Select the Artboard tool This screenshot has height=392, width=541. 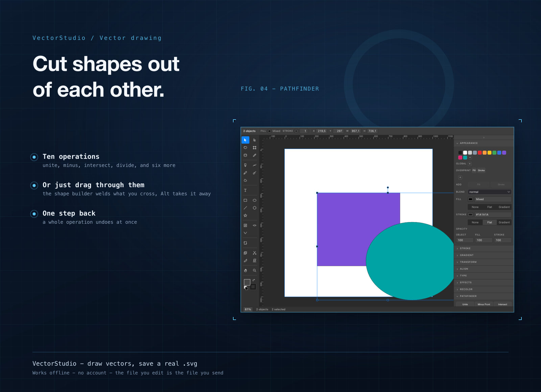(x=245, y=243)
